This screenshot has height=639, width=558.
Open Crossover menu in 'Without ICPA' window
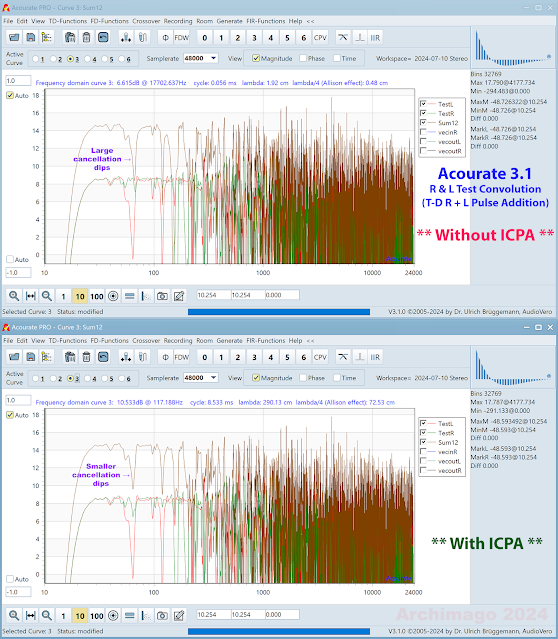[x=146, y=21]
